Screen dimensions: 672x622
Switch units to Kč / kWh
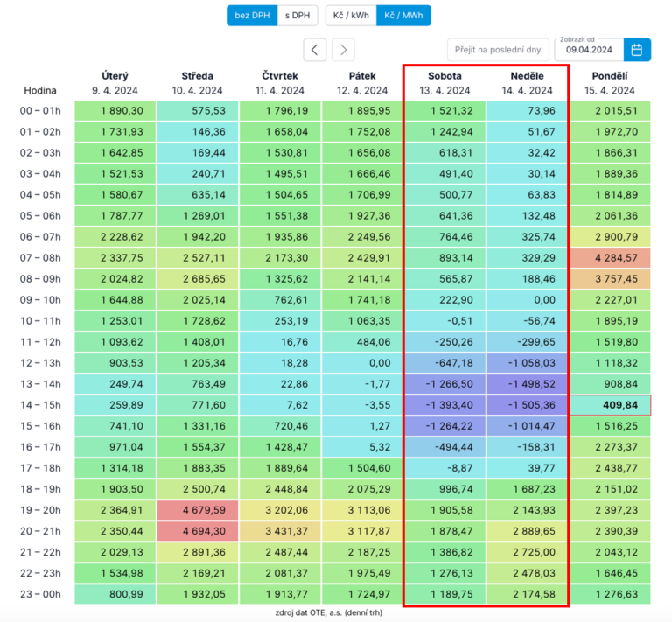pos(351,16)
